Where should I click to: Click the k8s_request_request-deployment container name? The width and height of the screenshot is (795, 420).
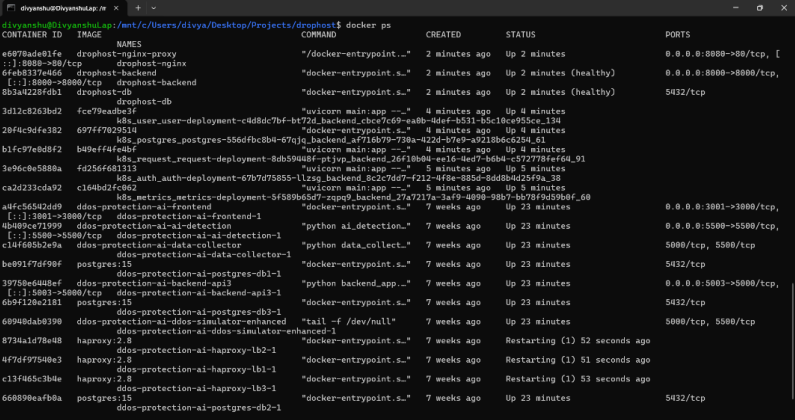pos(351,159)
